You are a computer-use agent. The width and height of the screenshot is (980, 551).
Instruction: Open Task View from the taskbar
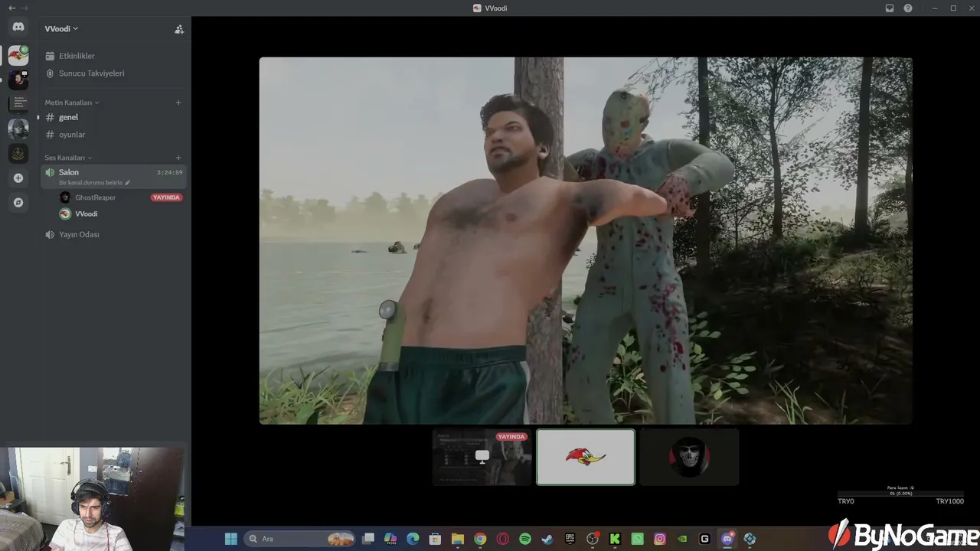[x=368, y=539]
